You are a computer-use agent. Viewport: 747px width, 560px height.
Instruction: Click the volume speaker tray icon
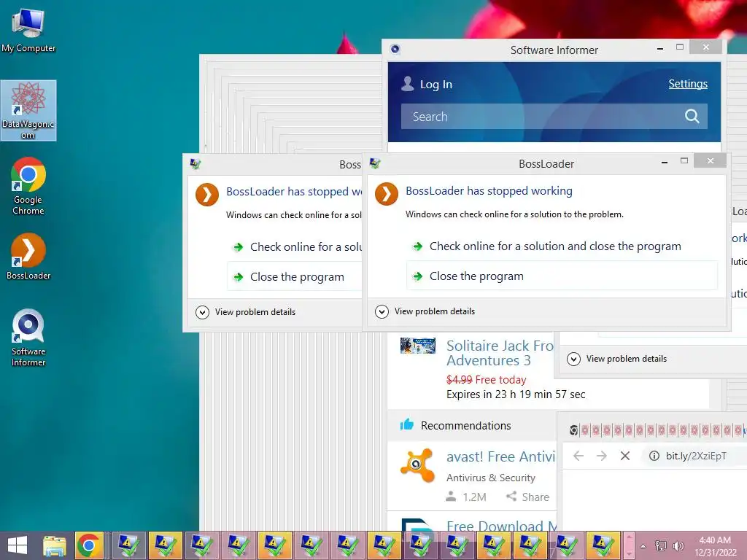[x=678, y=545]
